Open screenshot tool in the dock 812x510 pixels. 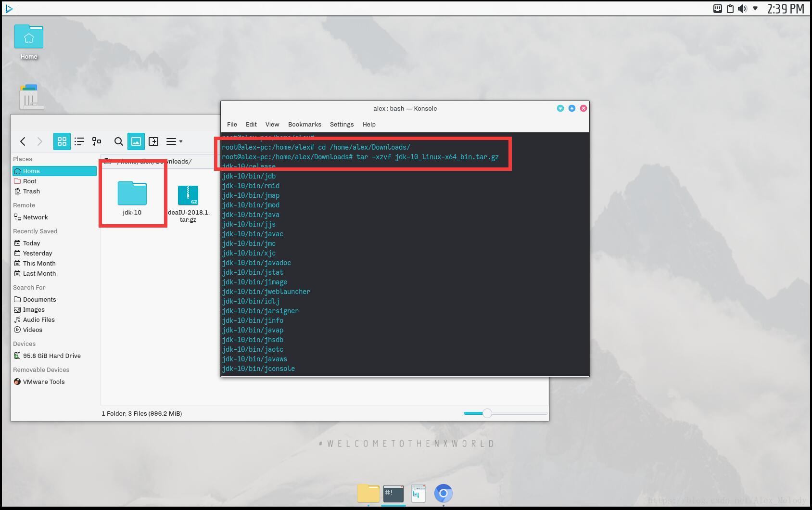pos(419,493)
